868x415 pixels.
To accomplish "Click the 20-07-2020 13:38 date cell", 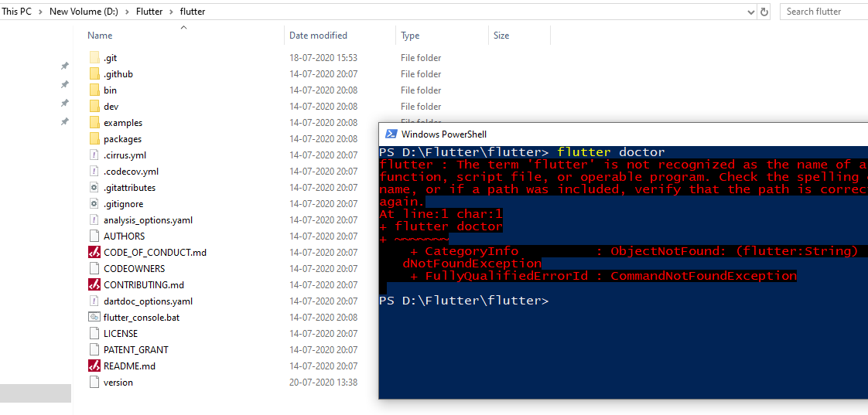I will (323, 383).
